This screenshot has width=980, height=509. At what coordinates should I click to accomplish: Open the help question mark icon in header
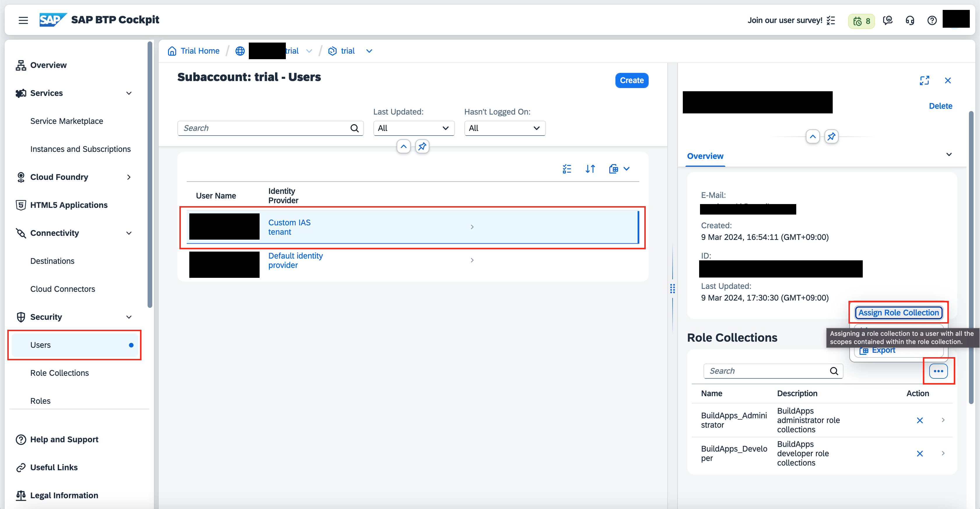[x=932, y=20]
